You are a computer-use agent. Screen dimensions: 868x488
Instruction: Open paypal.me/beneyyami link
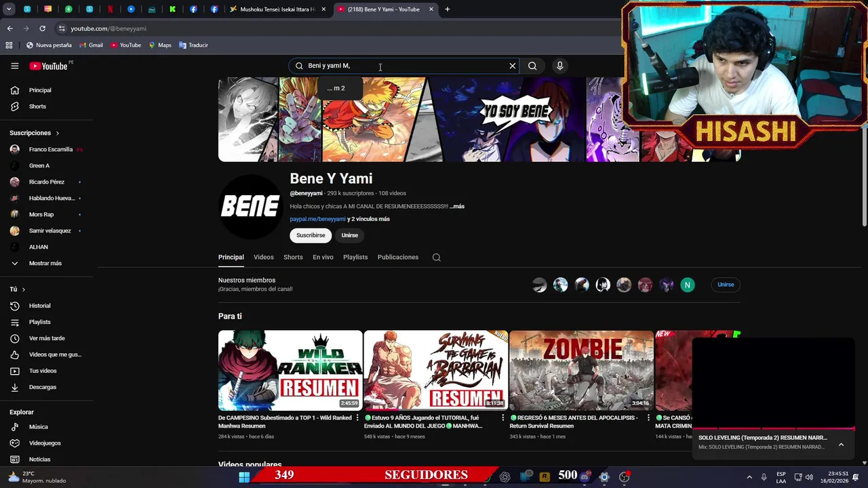tap(317, 219)
